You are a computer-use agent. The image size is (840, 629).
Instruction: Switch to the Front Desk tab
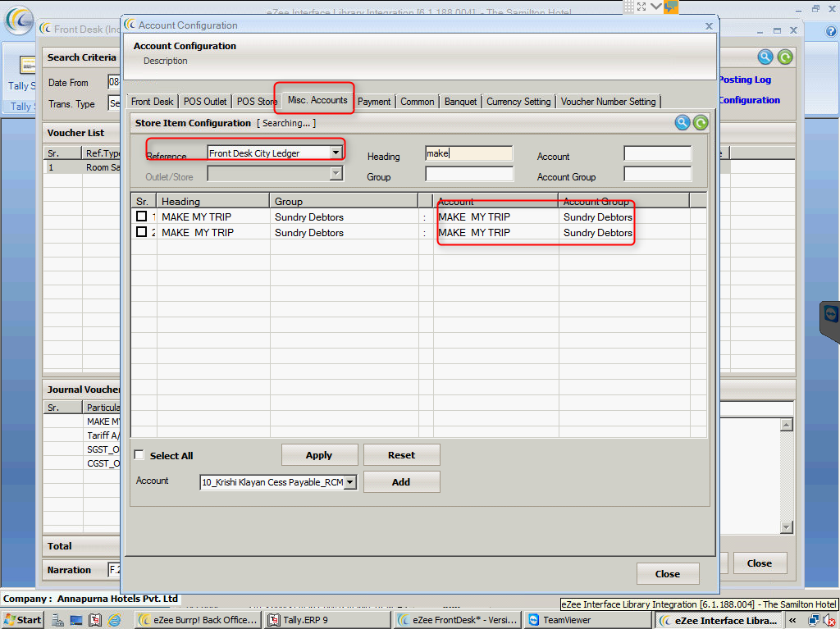click(152, 101)
